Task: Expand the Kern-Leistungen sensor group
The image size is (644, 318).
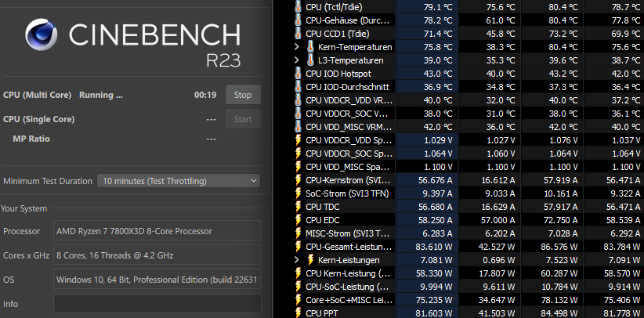Action: tap(296, 260)
